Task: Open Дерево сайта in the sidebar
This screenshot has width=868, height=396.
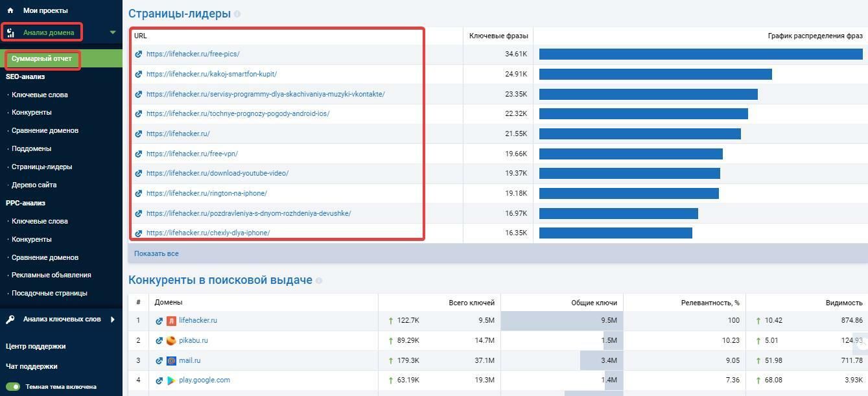Action: 34,185
